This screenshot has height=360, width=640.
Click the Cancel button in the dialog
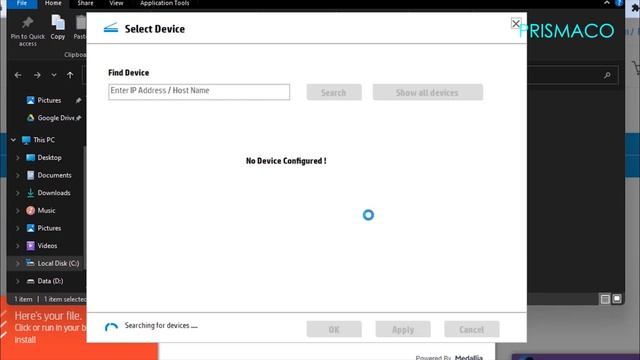point(471,329)
